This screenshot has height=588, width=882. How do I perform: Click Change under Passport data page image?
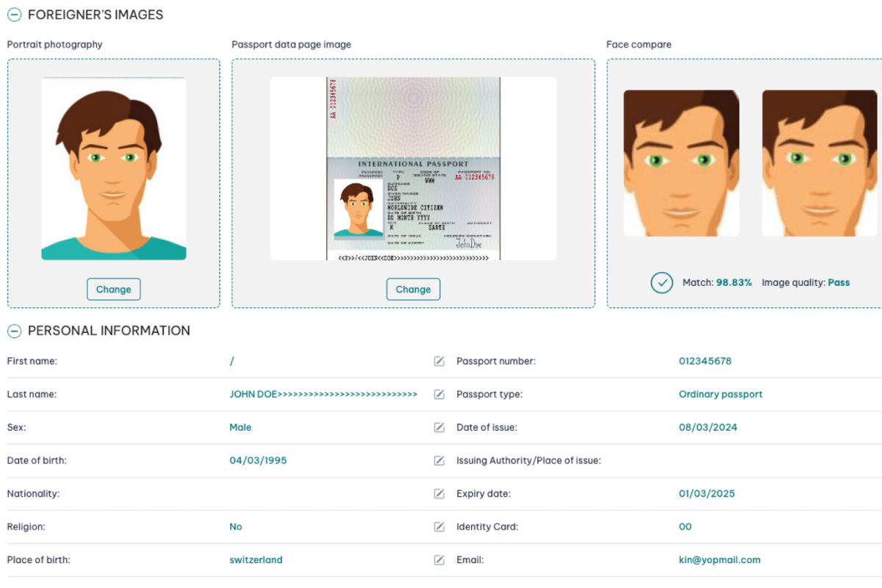[x=413, y=289]
